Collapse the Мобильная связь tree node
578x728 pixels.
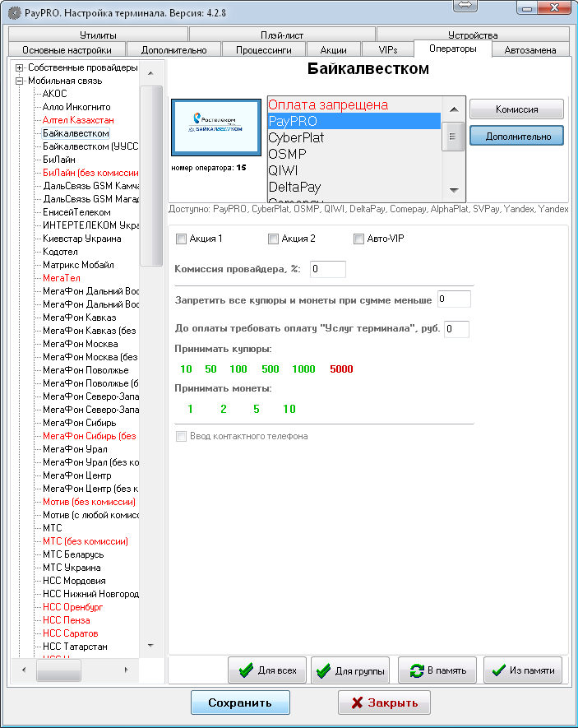[x=20, y=81]
